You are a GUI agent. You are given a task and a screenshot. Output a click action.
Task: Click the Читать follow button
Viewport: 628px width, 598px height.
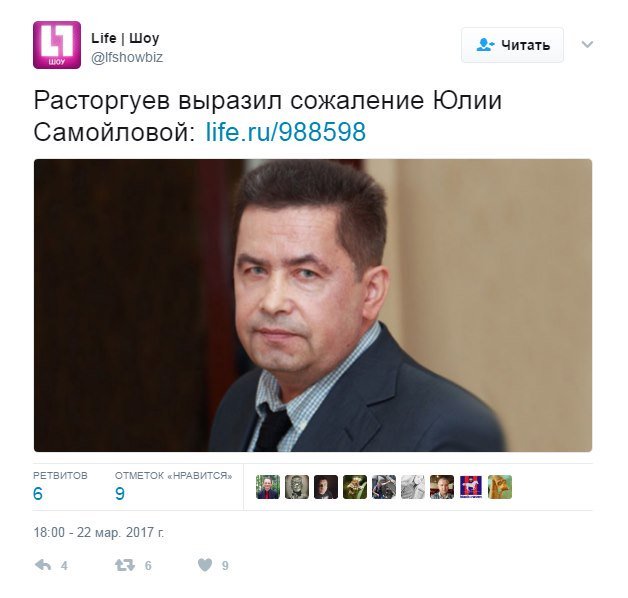coord(512,45)
